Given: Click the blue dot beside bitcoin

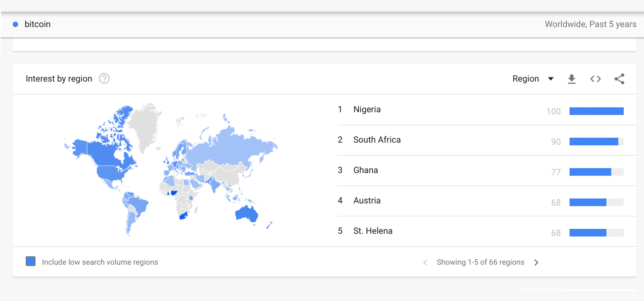Looking at the screenshot, I should [x=15, y=25].
